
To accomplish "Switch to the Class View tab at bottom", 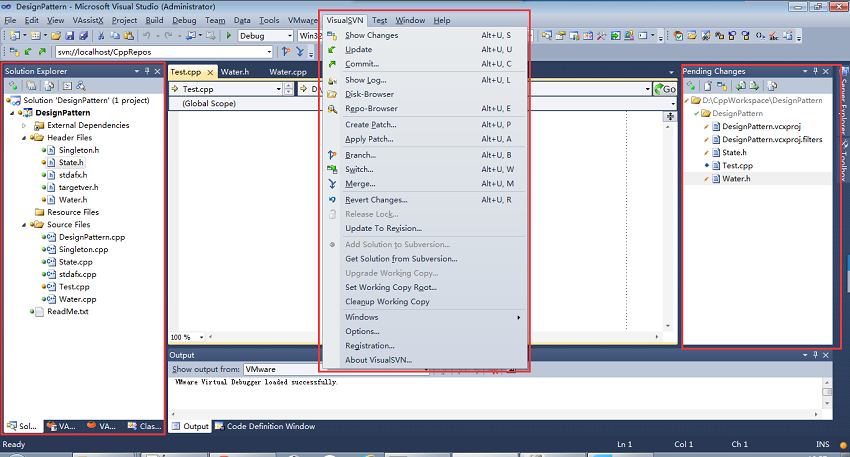I will (144, 426).
